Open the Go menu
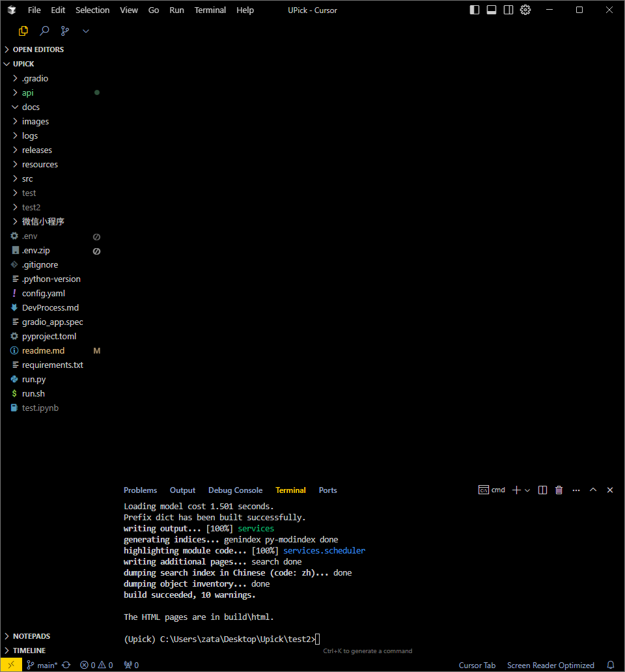 click(x=154, y=10)
